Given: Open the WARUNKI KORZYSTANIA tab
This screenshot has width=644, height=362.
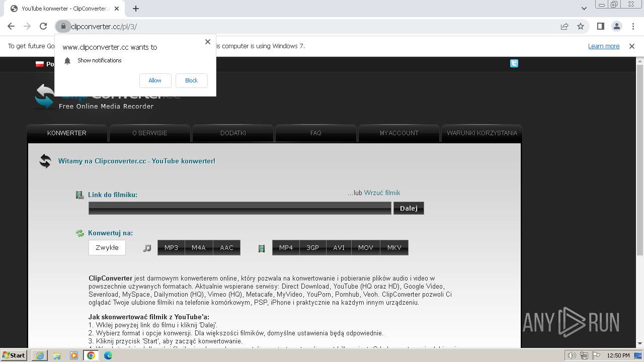Looking at the screenshot, I should 482,133.
